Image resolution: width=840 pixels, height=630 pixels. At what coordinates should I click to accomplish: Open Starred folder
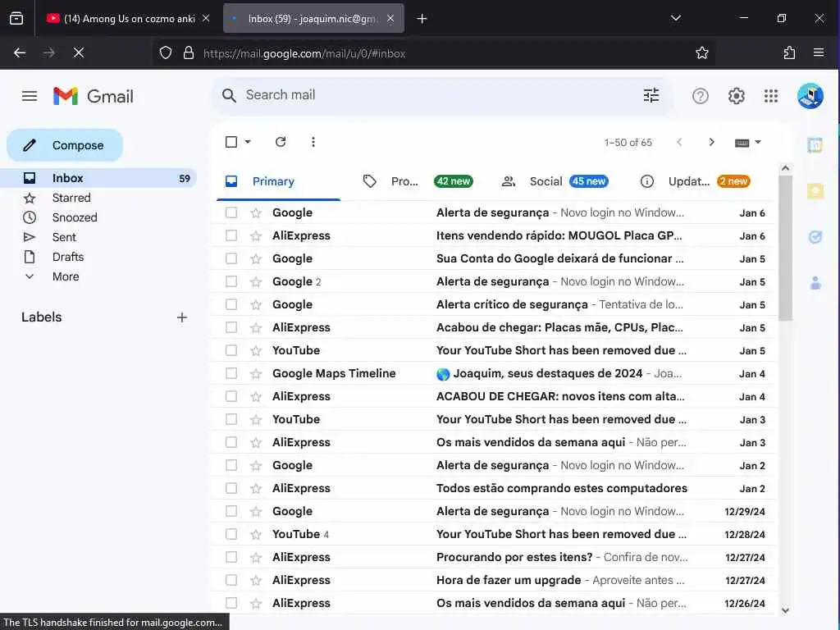71,198
